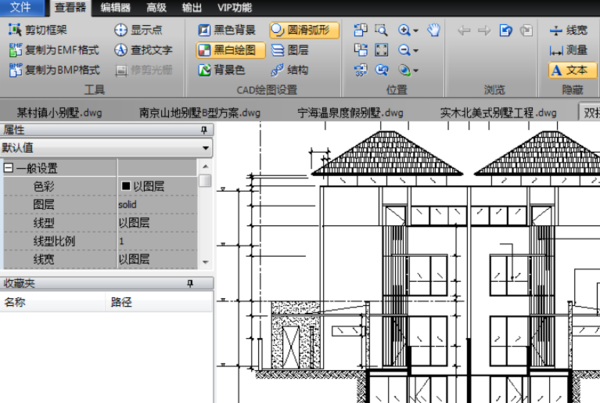600x403 pixels.
Task: Toggle the 线宽 line width display
Action: [568, 30]
